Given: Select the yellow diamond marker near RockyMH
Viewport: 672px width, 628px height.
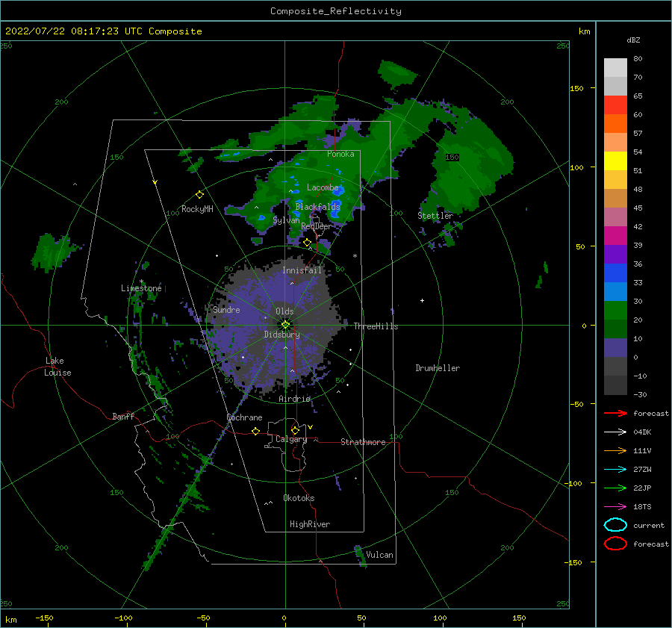Looking at the screenshot, I should [199, 195].
